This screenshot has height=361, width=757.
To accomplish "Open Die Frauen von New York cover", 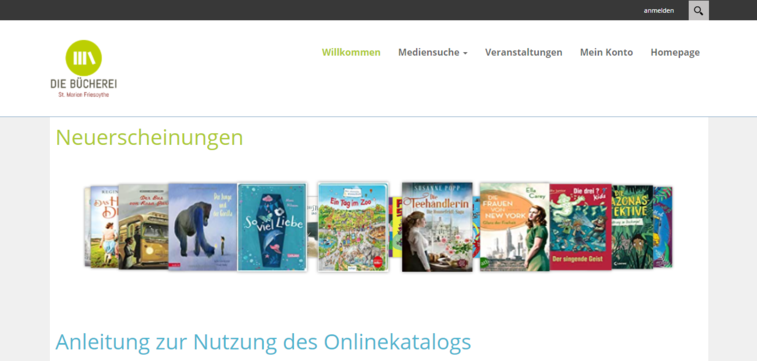I will 515,227.
